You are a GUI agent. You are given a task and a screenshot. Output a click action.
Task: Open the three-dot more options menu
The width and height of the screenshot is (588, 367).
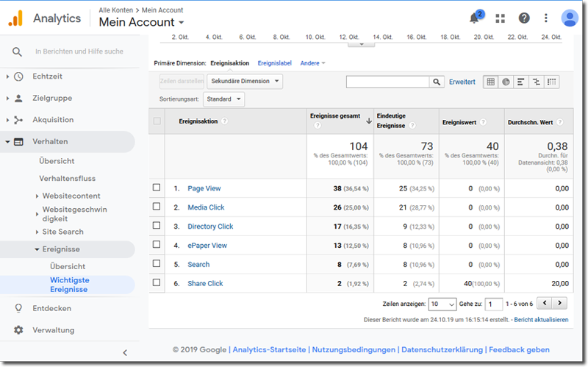pos(546,18)
